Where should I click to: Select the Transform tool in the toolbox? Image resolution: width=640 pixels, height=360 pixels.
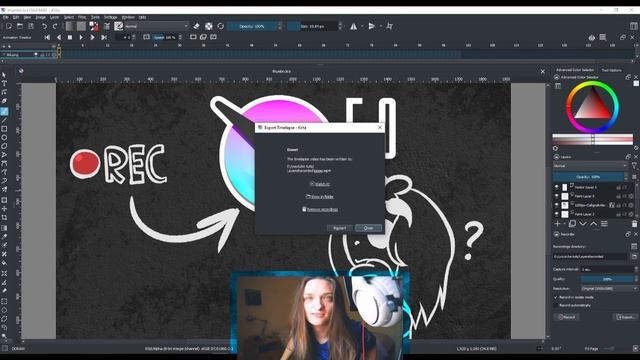pyautogui.click(x=4, y=200)
